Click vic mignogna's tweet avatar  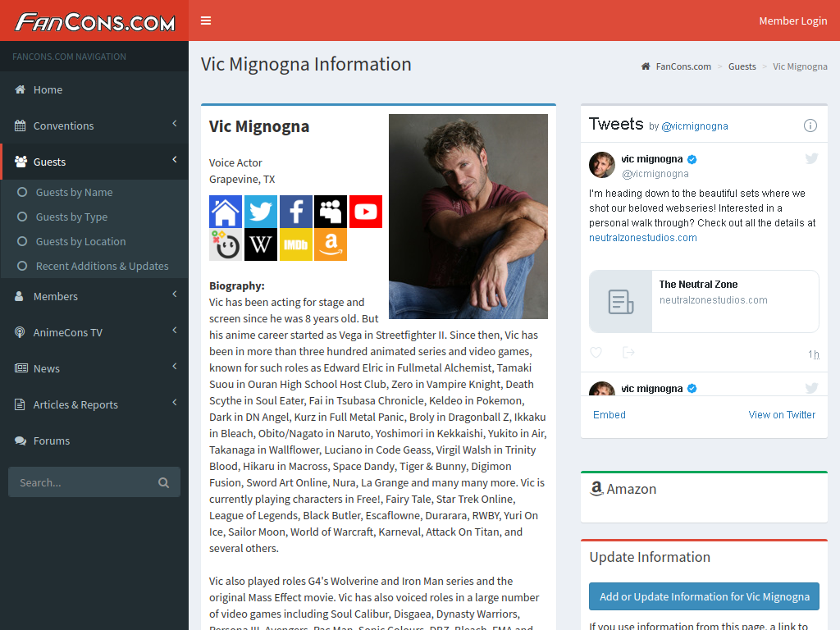[601, 164]
